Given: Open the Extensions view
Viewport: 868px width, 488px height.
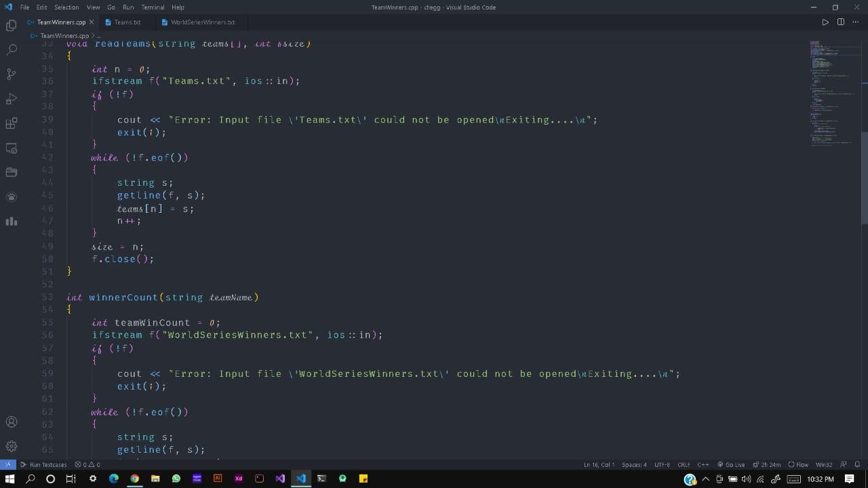Looking at the screenshot, I should [11, 123].
